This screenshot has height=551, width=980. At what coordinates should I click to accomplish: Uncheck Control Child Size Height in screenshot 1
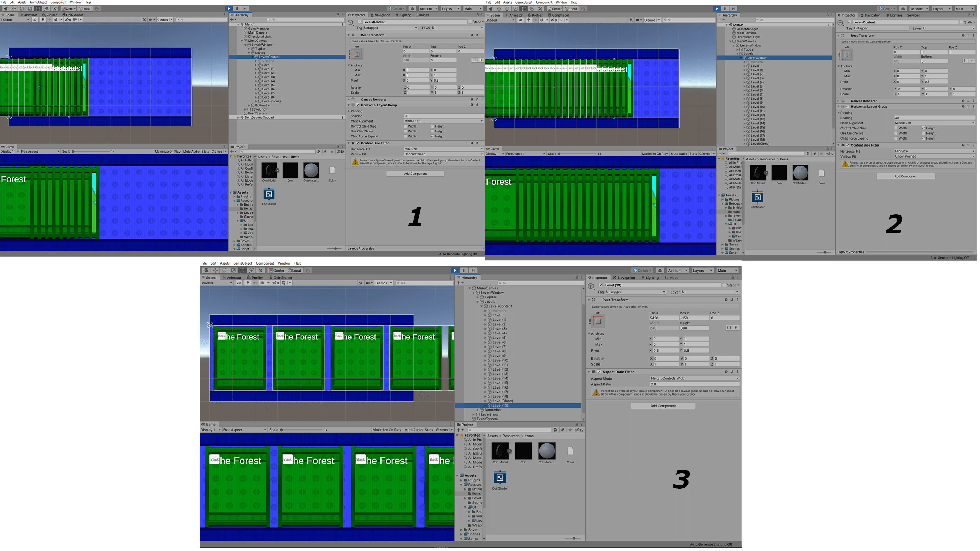point(432,126)
